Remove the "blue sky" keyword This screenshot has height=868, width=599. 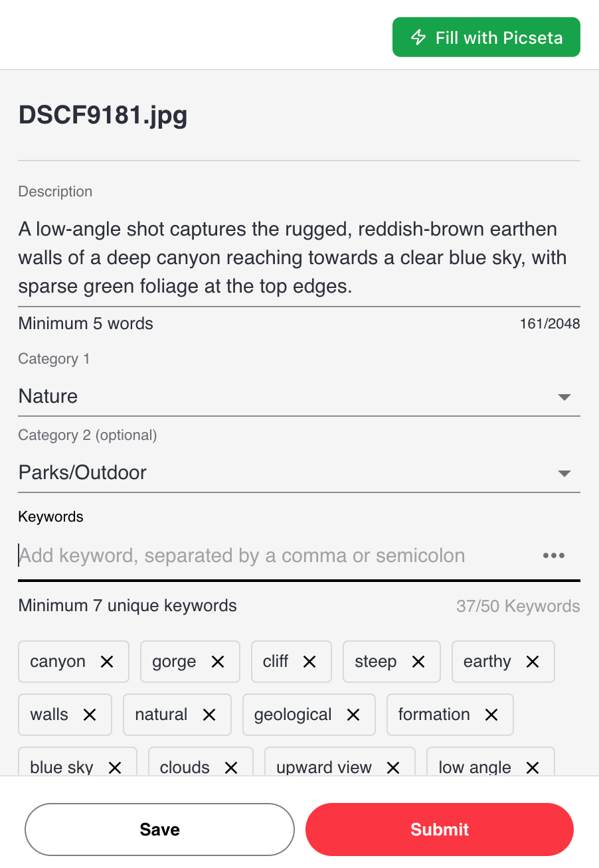click(x=114, y=768)
